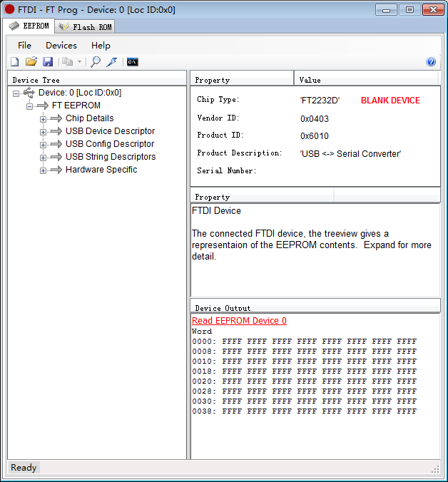Click the 0x0403 vendor ID value
The height and width of the screenshot is (482, 448).
pyautogui.click(x=315, y=119)
